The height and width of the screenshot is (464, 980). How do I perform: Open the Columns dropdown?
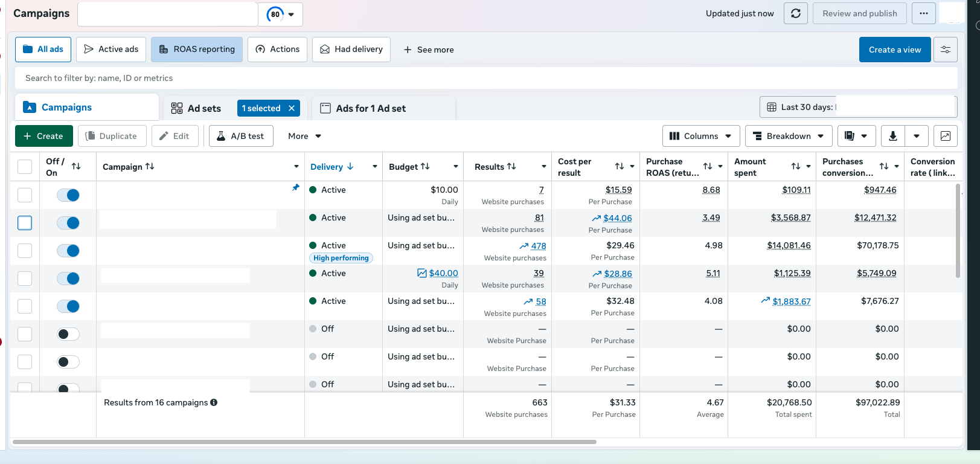701,136
